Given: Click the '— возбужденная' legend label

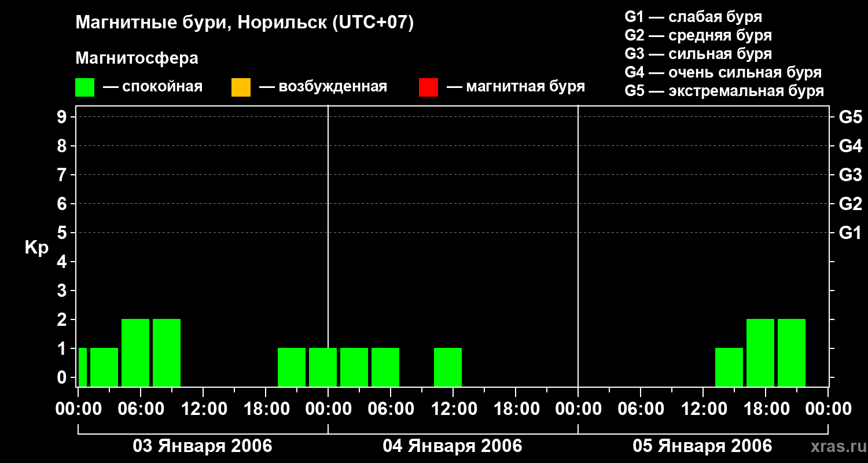Looking at the screenshot, I should point(323,87).
